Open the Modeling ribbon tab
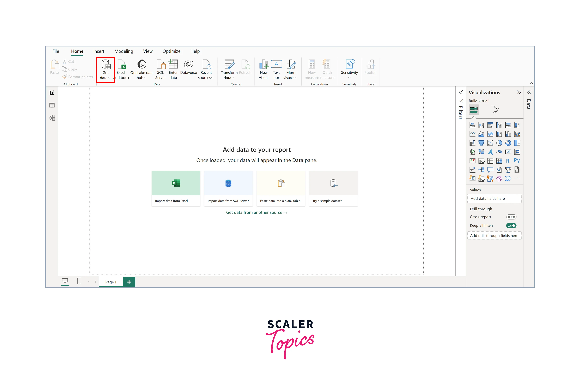The height and width of the screenshot is (392, 580). 124,51
